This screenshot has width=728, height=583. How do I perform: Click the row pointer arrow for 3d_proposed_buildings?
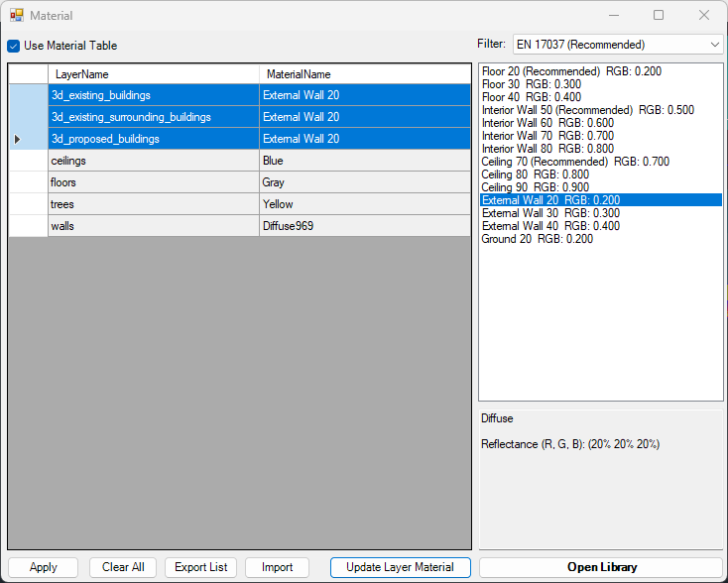click(x=18, y=139)
